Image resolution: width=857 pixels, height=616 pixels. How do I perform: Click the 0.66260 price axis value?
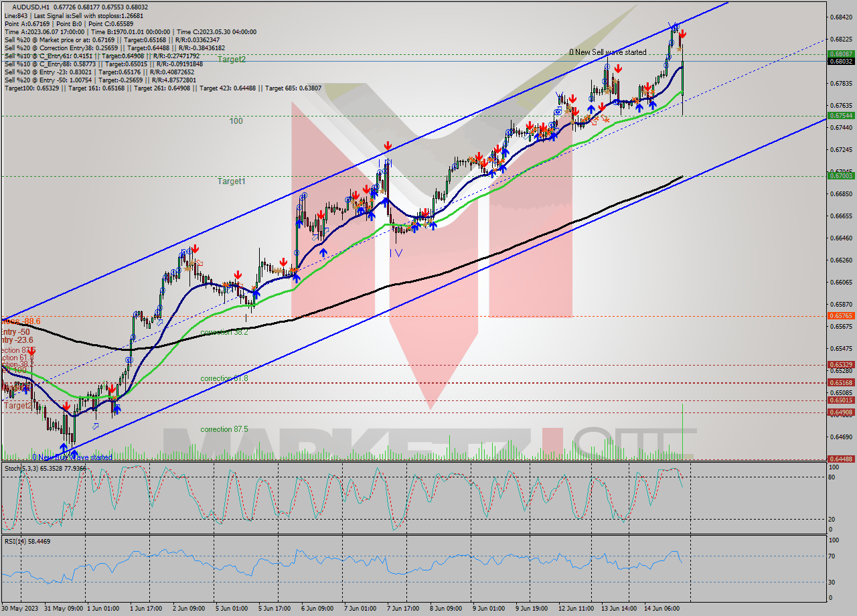[x=840, y=260]
